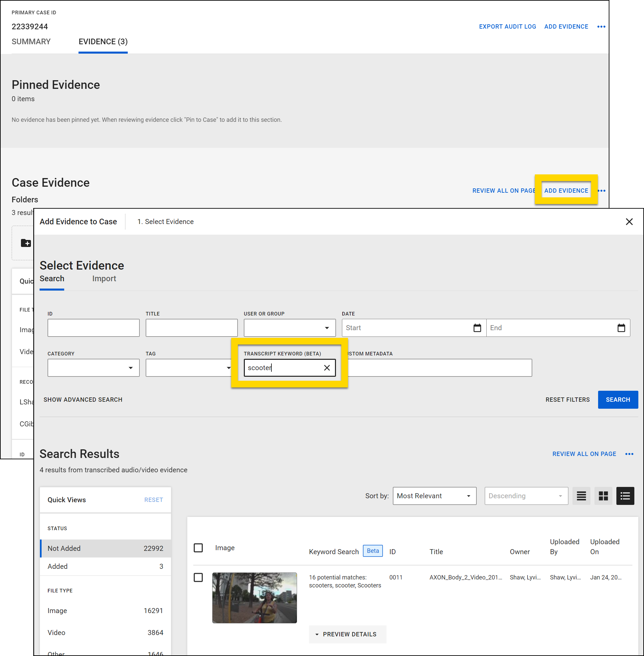
Task: Click Export Audit Log link
Action: 507,27
